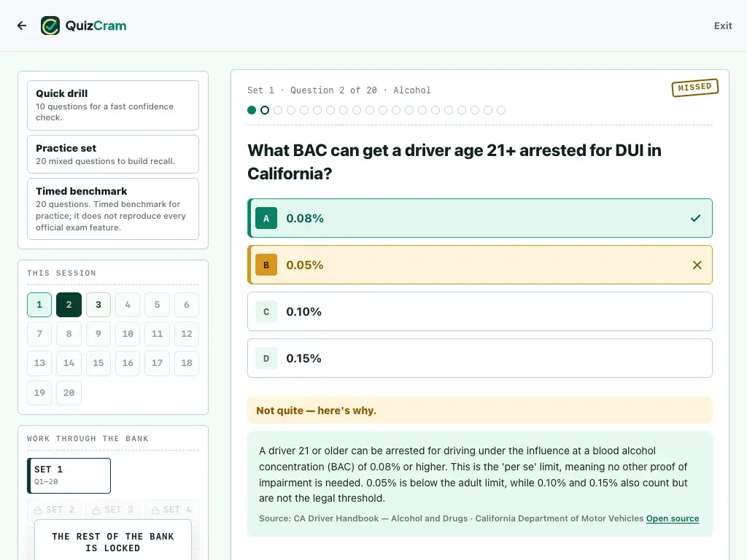Go to question 2 in session grid
Viewport: 747px width, 560px height.
pos(69,305)
